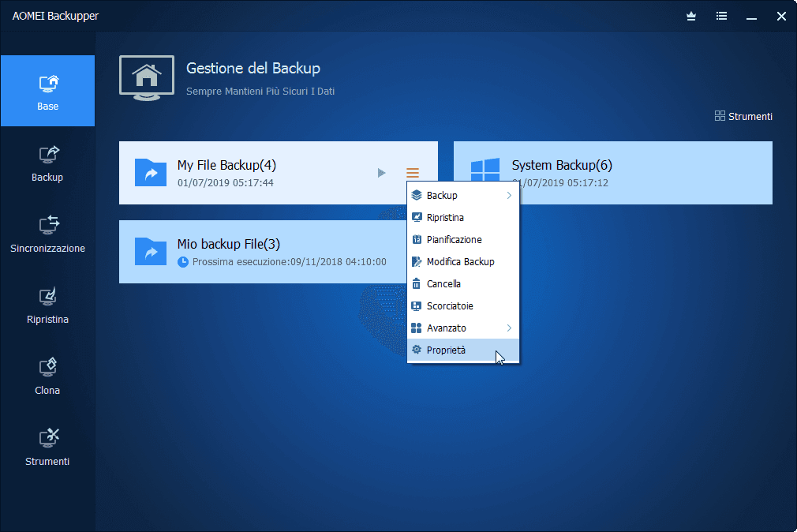The height and width of the screenshot is (532, 797).
Task: Click the Avanzato submenu chevron arrow
Action: tap(509, 328)
